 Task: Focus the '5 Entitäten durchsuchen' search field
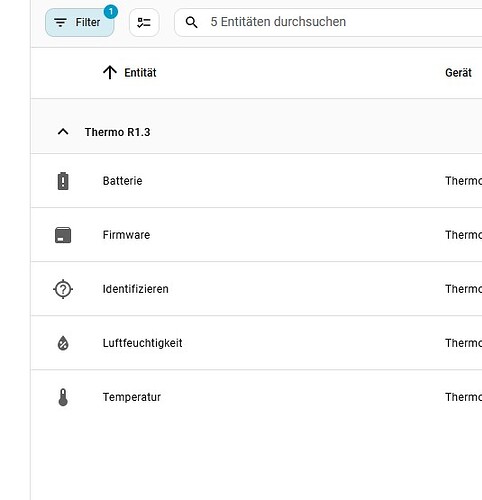pos(328,22)
